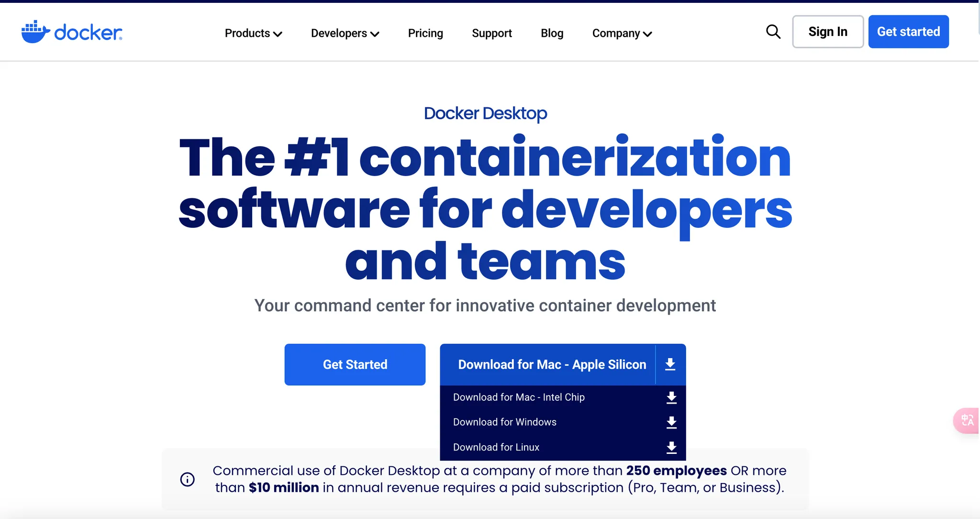Expand the Company dropdown menu
The width and height of the screenshot is (980, 519).
click(x=622, y=33)
